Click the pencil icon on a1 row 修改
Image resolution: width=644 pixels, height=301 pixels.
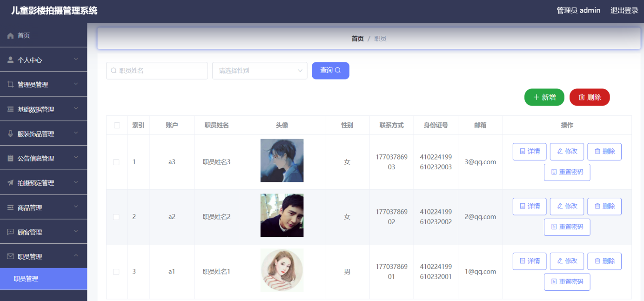tap(560, 261)
